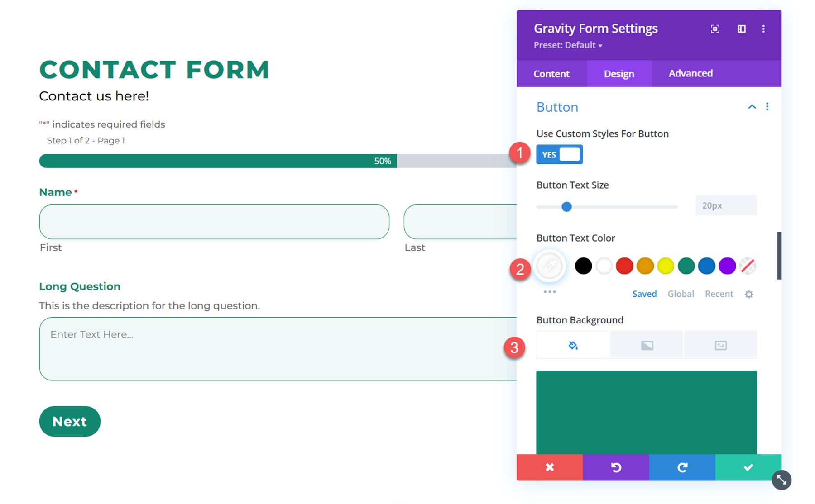Discard settings with the red X button
Screen dimensions: 815x504
pyautogui.click(x=549, y=468)
